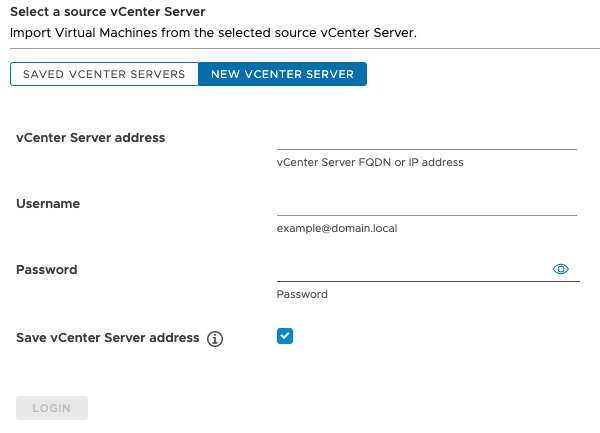This screenshot has width=600, height=433.
Task: Click into the Username input field
Action: pyautogui.click(x=426, y=204)
